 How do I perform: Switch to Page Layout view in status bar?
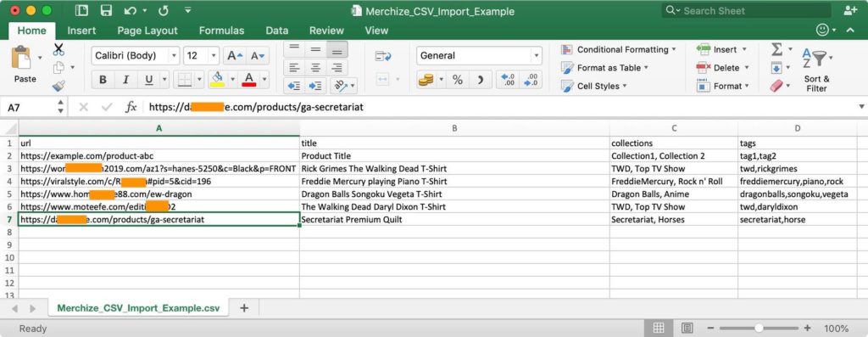pos(687,329)
